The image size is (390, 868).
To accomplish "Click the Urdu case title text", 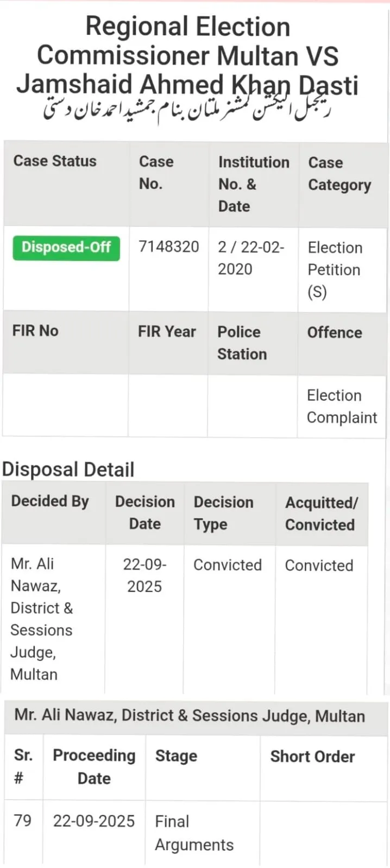I will point(187,109).
